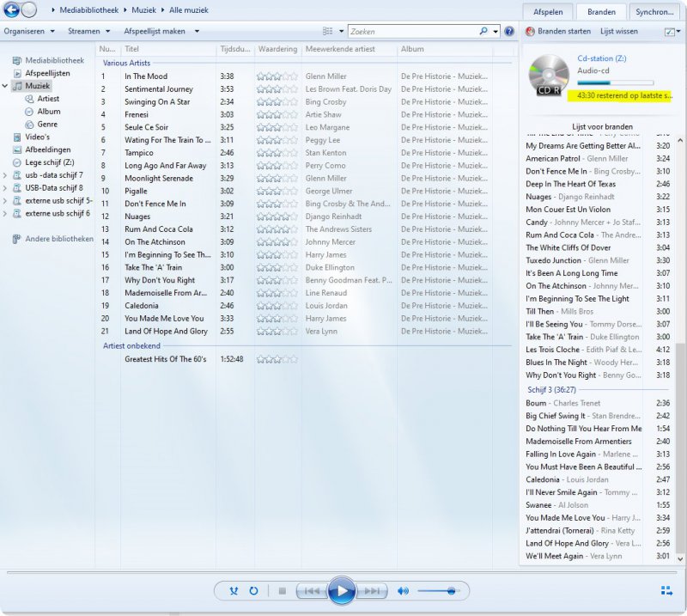The width and height of the screenshot is (687, 616).
Task: Open the Synchroniseren tab
Action: click(x=654, y=12)
